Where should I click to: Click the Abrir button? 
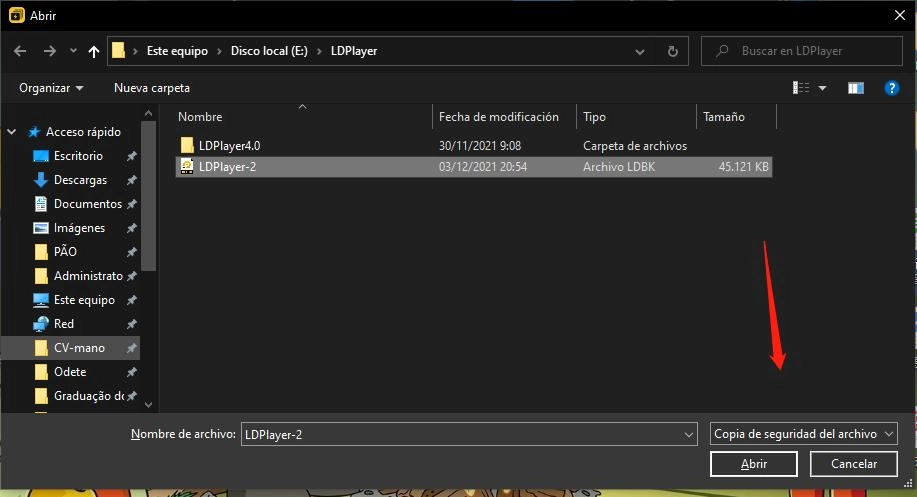[x=754, y=464]
